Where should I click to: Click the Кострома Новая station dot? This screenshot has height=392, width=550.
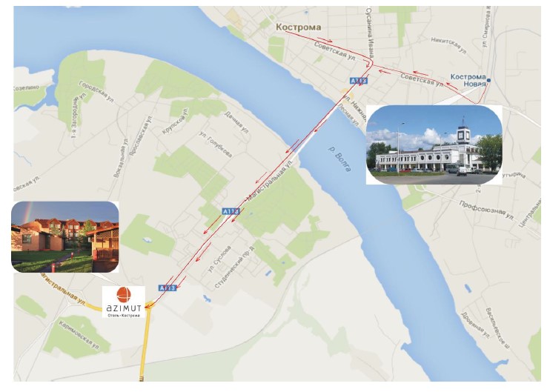(488, 81)
